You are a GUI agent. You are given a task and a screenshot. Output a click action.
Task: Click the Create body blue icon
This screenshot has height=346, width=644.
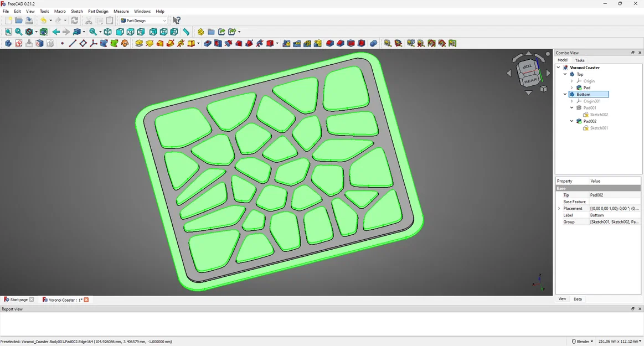[x=8, y=43]
